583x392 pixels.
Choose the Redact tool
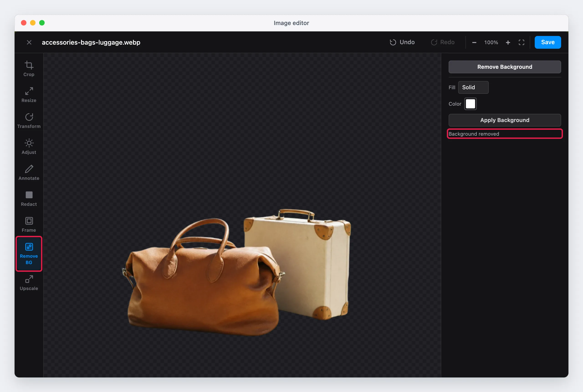(29, 199)
